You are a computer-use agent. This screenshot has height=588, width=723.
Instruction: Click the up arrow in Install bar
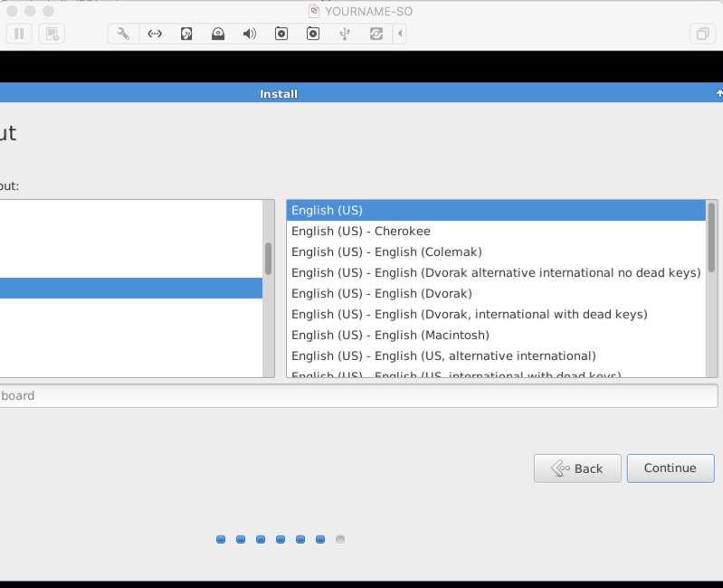[718, 93]
